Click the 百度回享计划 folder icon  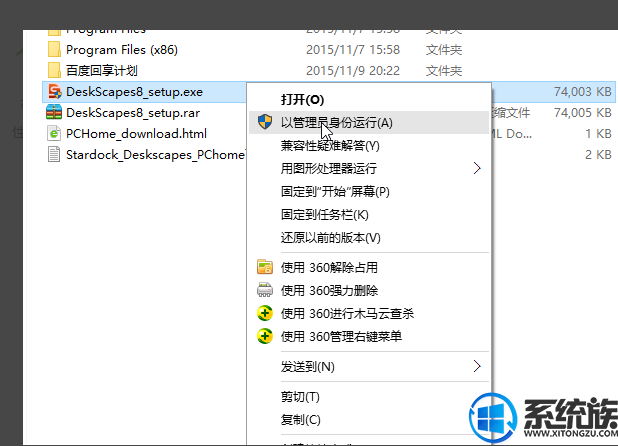coord(54,71)
